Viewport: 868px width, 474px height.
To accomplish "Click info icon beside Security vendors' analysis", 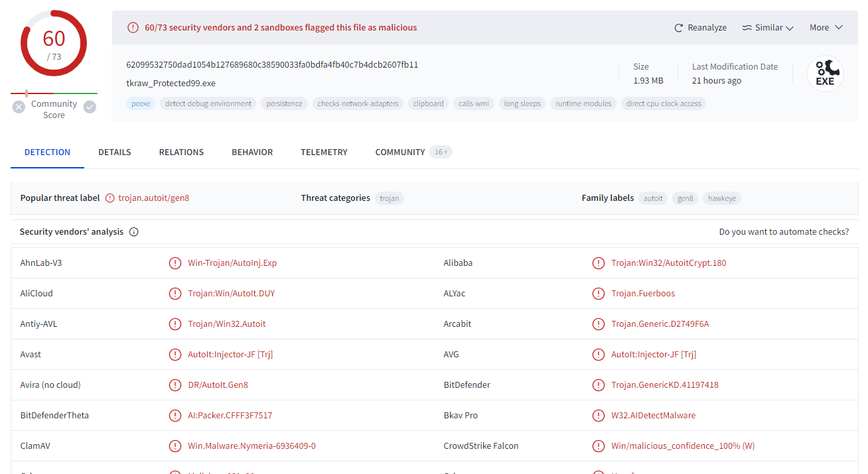I will 134,232.
